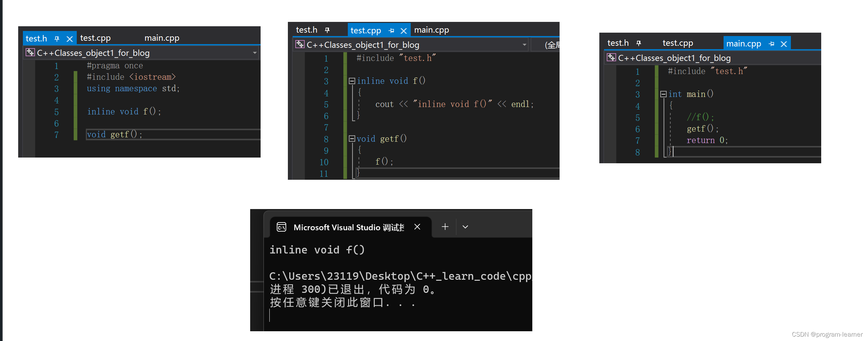Select active main.cpp tab in right editor
This screenshot has width=868, height=341.
coord(743,44)
